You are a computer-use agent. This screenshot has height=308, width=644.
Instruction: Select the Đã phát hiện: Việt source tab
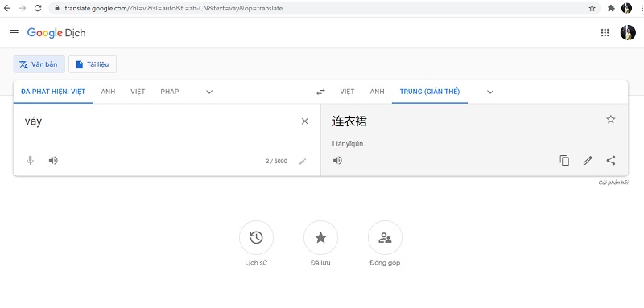pyautogui.click(x=53, y=92)
